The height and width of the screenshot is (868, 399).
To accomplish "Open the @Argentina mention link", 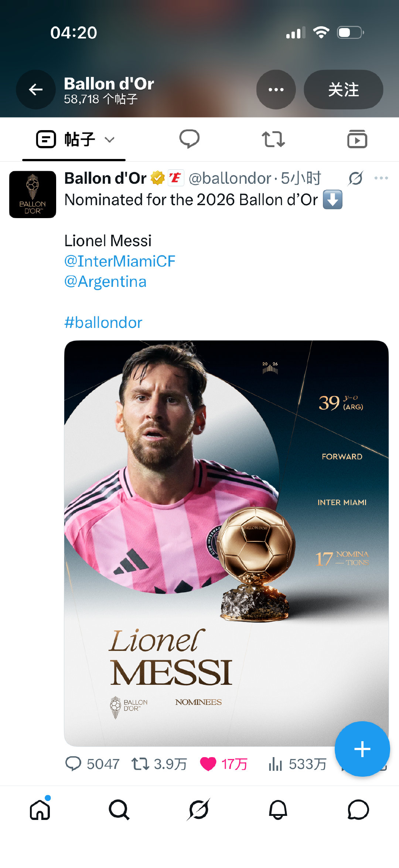I will coord(105,282).
